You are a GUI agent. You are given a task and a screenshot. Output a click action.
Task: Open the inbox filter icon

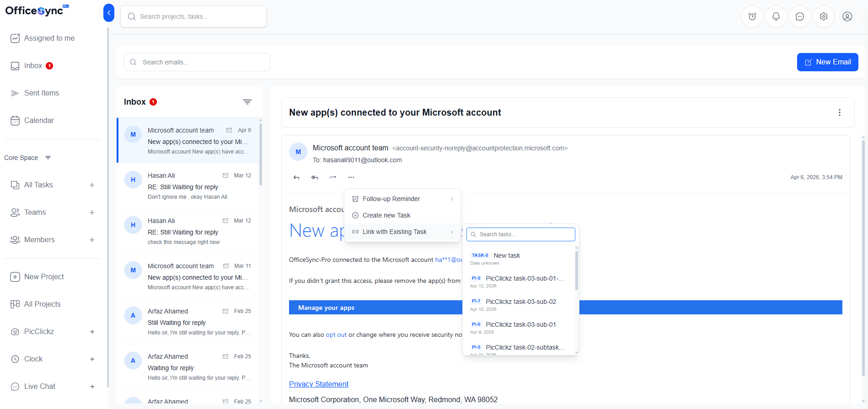(247, 102)
